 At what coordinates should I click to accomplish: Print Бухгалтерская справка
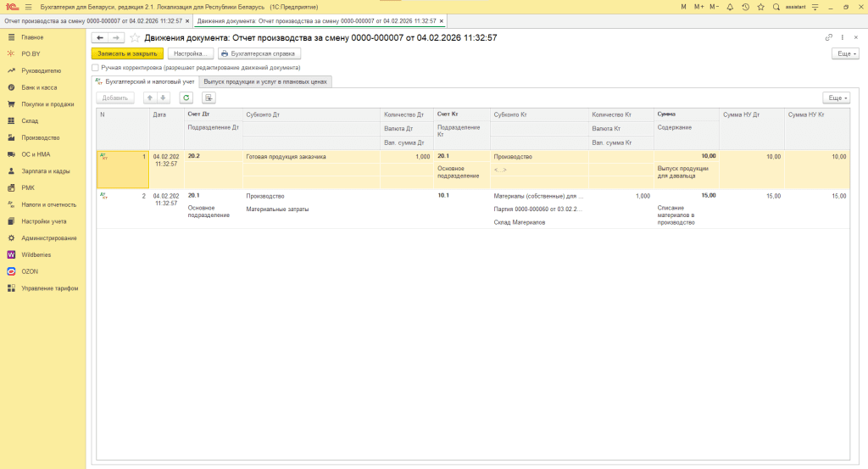click(259, 53)
